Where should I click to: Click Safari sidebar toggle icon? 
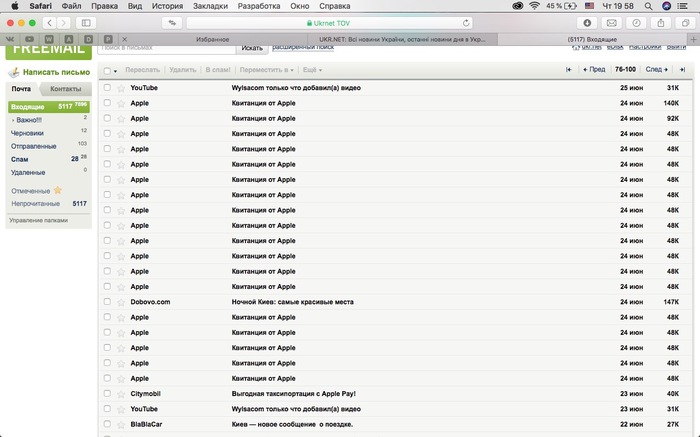(86, 21)
